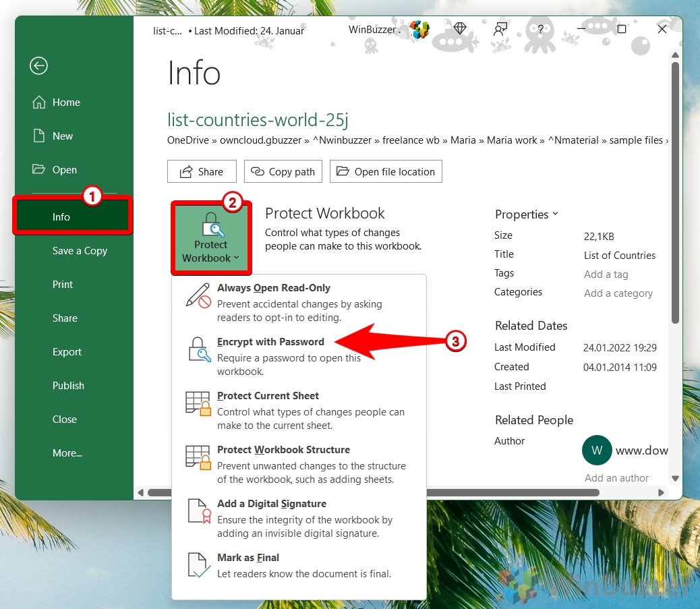Click the Add a tag field
The image size is (700, 609).
coord(606,274)
